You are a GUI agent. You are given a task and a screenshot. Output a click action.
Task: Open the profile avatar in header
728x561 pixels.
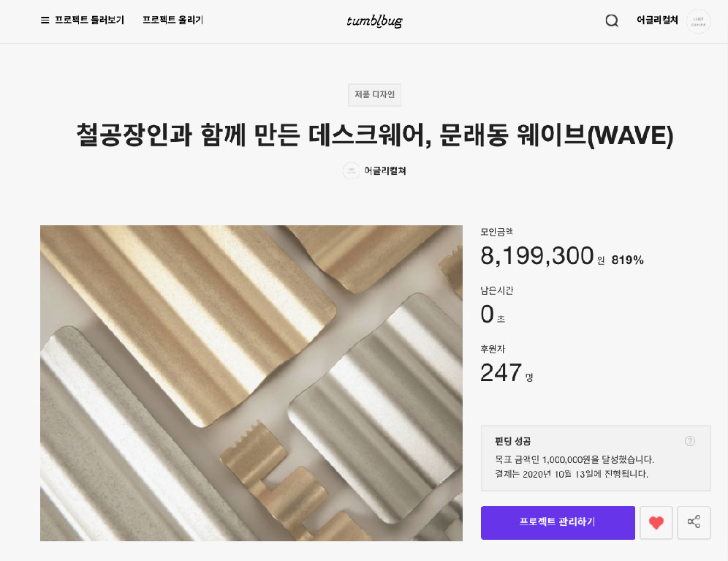coord(699,20)
